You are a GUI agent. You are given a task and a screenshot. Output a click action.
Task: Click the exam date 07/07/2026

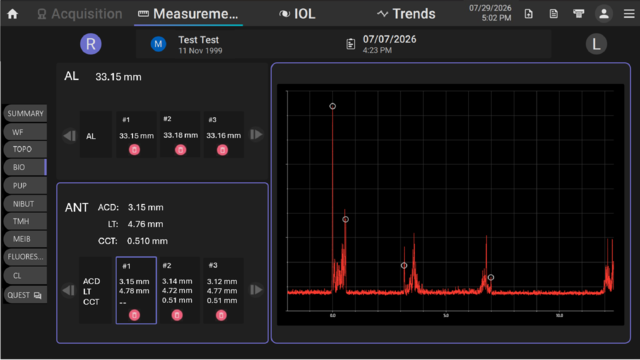[389, 39]
